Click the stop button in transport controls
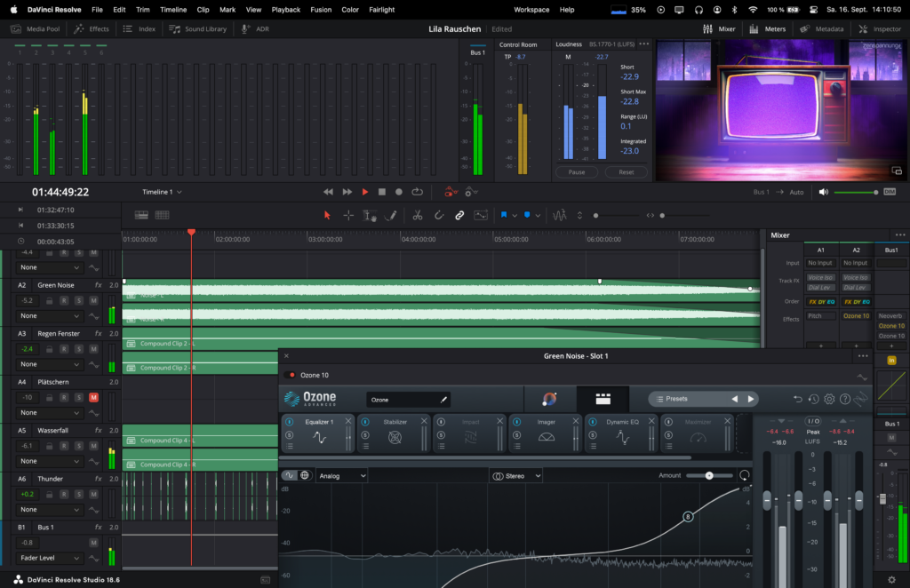 coord(382,192)
